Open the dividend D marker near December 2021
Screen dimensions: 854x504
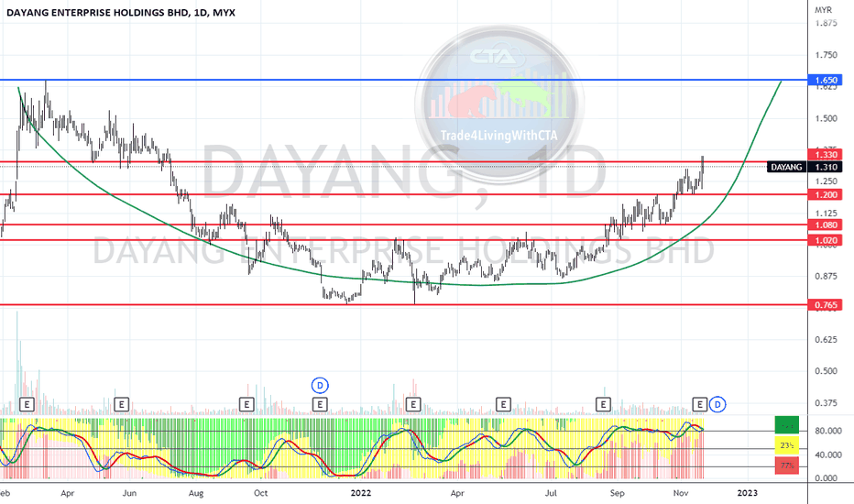[320, 386]
